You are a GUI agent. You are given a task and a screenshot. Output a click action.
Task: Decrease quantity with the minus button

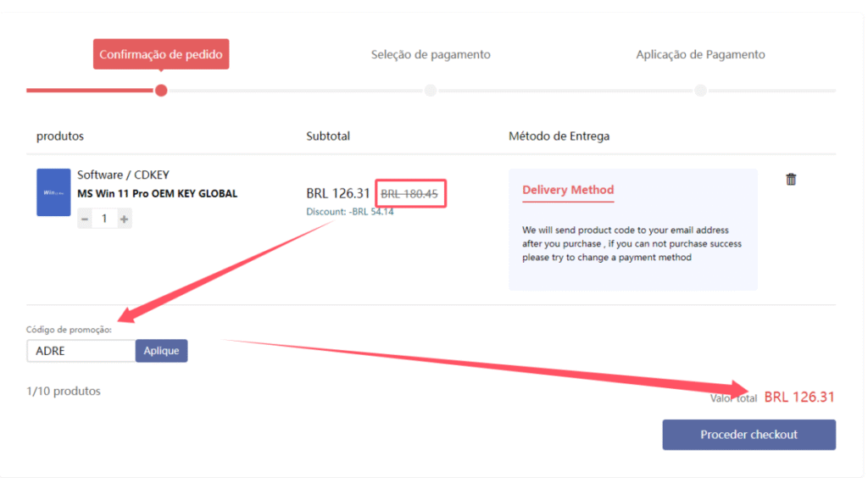tap(85, 219)
